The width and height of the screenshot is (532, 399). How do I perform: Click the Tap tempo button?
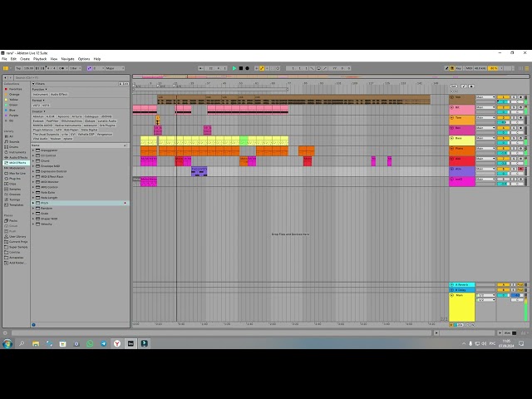click(18, 68)
